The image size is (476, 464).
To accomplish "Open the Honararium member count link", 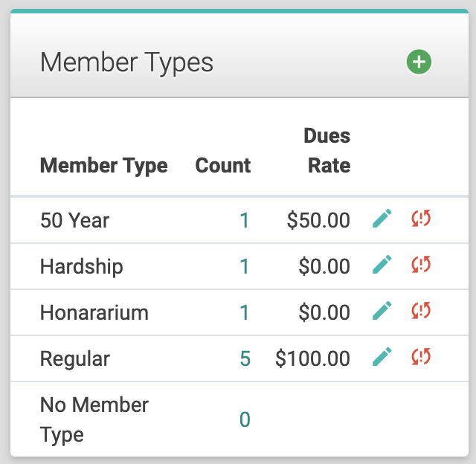I will pyautogui.click(x=245, y=312).
